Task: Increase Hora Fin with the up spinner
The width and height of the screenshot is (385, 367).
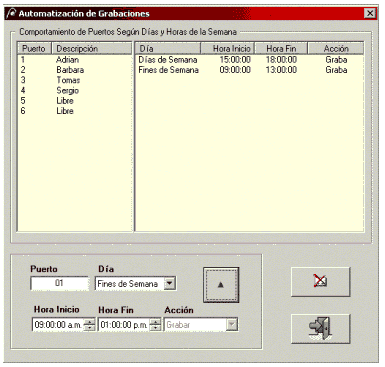Action: tap(155, 322)
